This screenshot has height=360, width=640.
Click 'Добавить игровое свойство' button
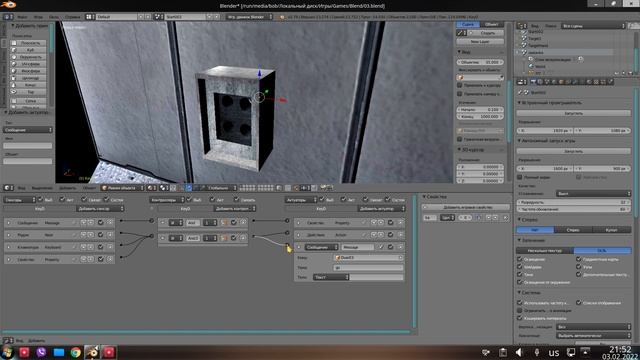(x=467, y=207)
